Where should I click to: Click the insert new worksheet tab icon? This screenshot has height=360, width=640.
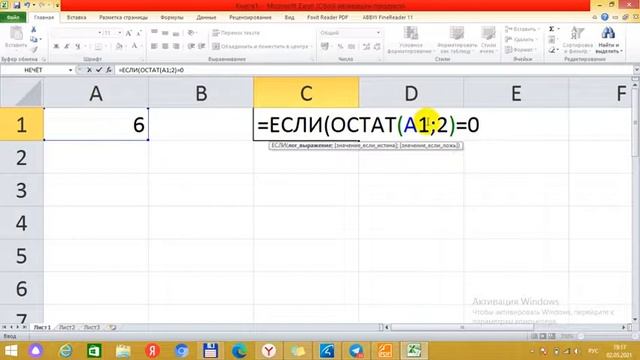click(112, 327)
